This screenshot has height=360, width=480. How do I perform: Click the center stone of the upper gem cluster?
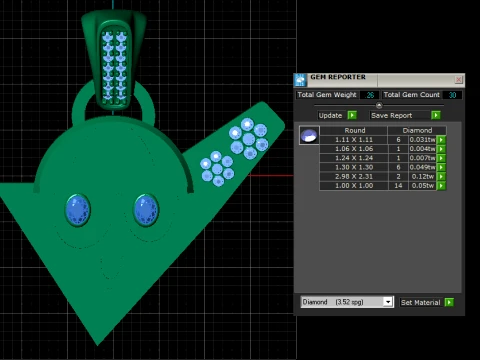click(249, 139)
